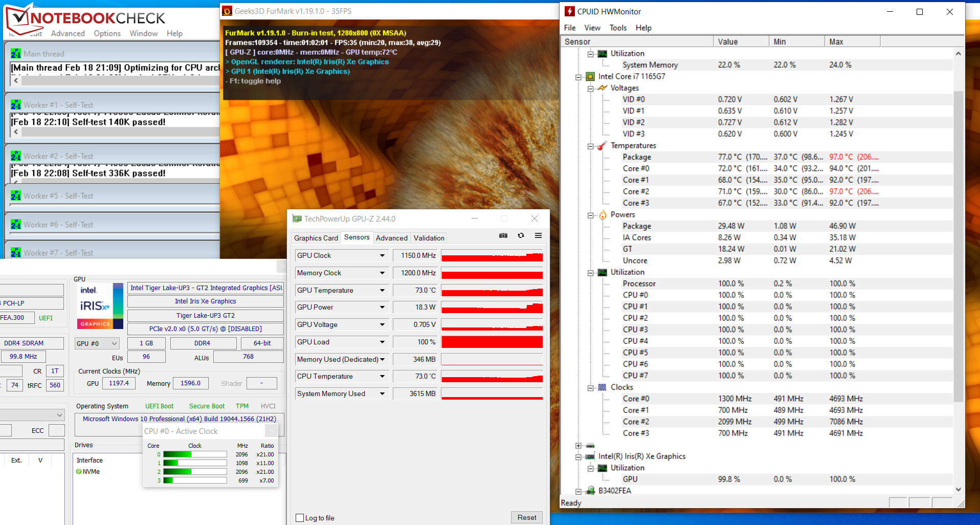The image size is (980, 525).
Task: Open the Window menu in Prime95
Action: [x=144, y=33]
